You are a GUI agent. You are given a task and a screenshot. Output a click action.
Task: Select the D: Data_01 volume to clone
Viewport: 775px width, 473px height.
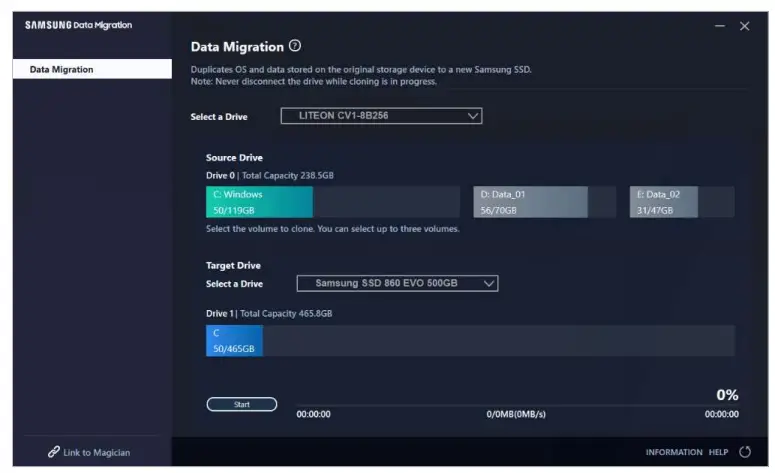[544, 202]
